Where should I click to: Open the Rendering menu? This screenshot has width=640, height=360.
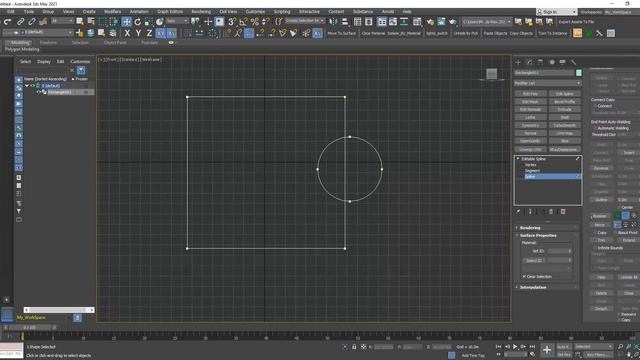[201, 11]
